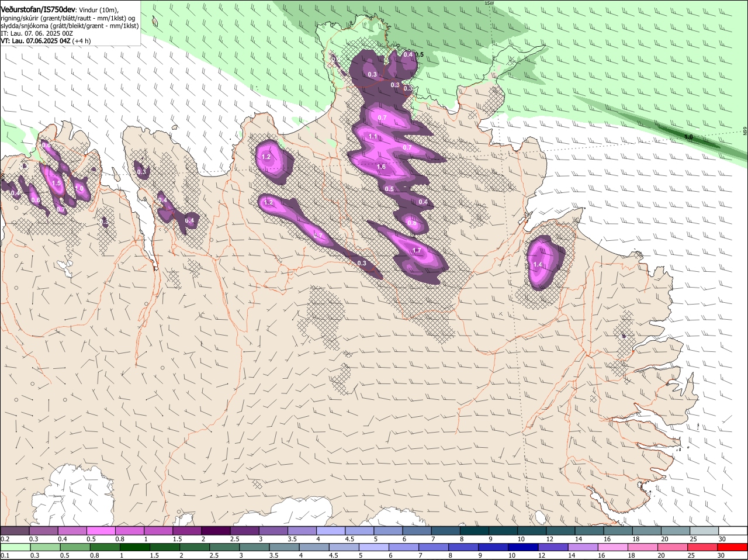
Task: Click the medium green rain legend swatch for 0.5
Action: pos(75,547)
